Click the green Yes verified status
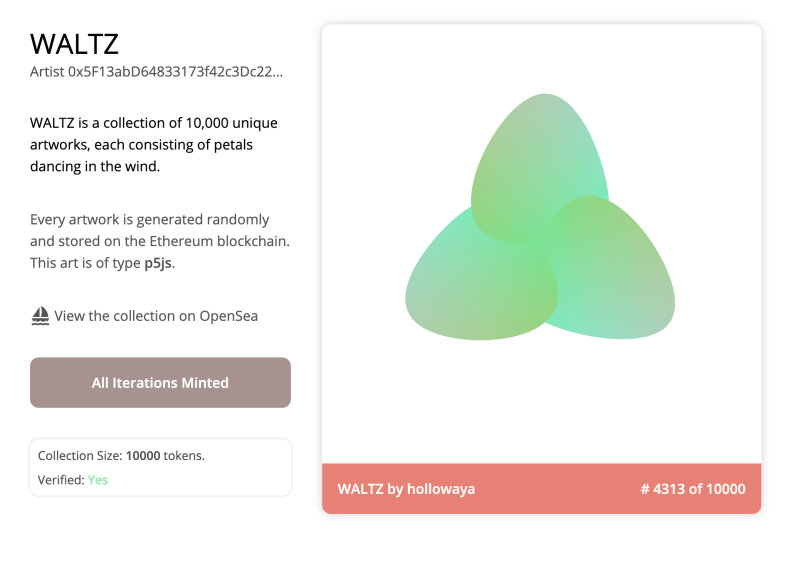 tap(97, 480)
